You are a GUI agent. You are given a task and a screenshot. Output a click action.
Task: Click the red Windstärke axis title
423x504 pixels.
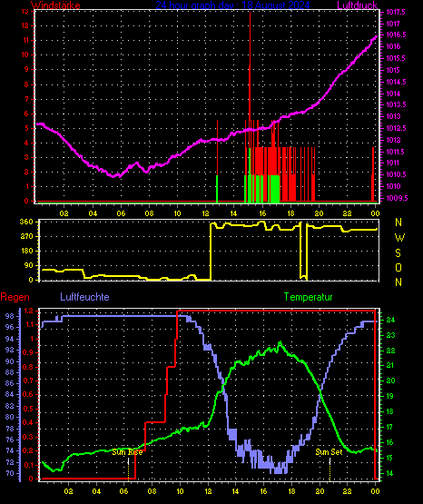(x=55, y=5)
